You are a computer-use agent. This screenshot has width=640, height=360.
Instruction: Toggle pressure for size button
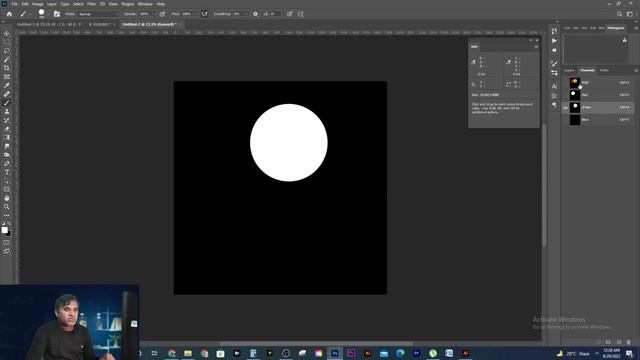[x=289, y=14]
